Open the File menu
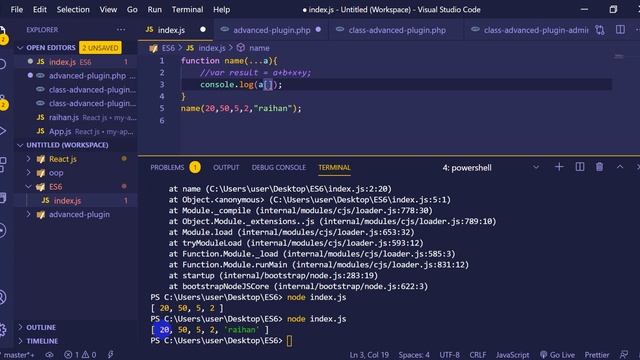The width and height of the screenshot is (640, 360). 16,9
